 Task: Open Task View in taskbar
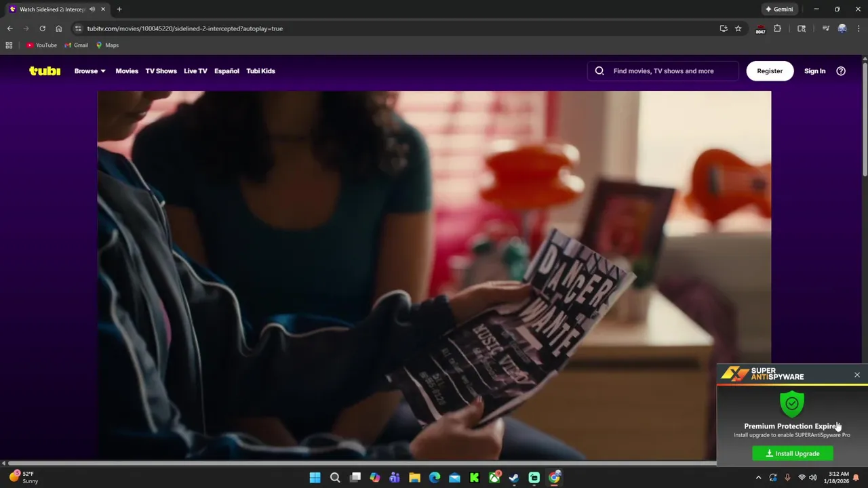(x=355, y=478)
